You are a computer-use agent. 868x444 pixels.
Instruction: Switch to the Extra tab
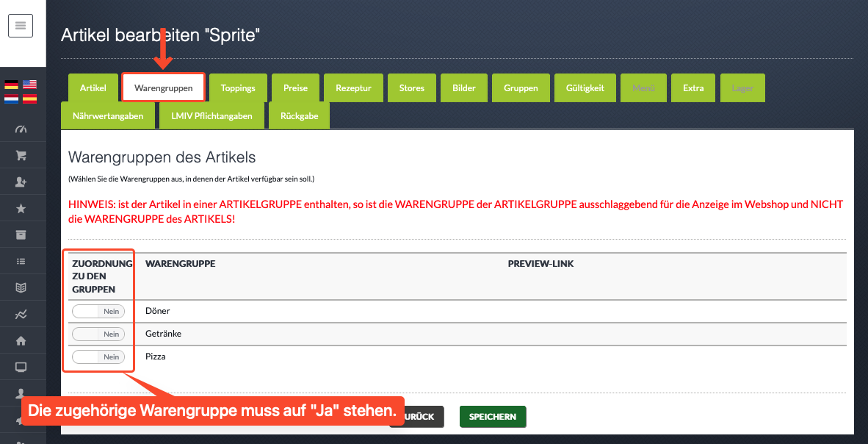pyautogui.click(x=693, y=87)
